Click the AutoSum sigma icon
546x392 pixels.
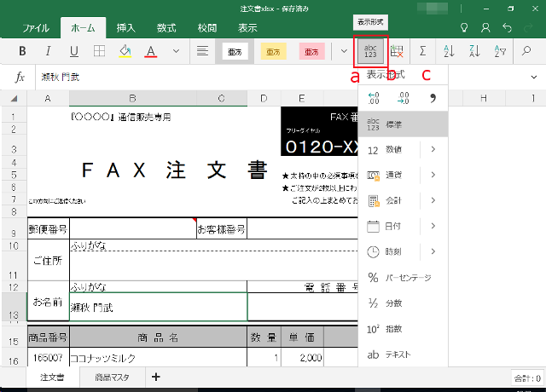[423, 51]
